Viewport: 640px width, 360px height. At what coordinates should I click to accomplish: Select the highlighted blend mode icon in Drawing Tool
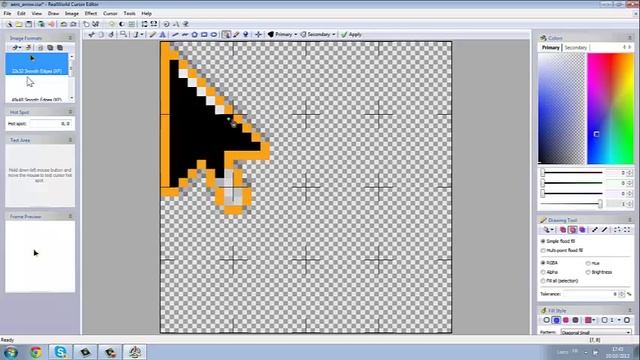572,230
